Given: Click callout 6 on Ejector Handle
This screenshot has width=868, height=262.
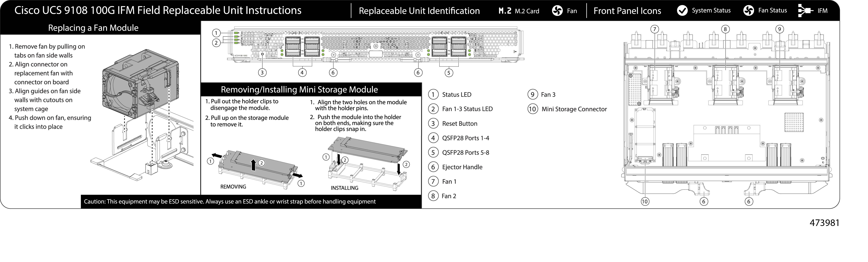Looking at the screenshot, I should [x=433, y=167].
